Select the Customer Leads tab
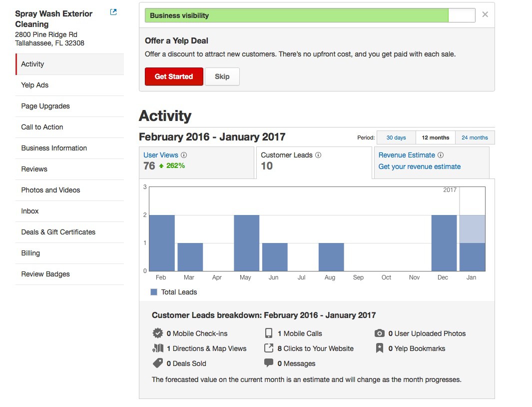Viewport: 532px width, 407px height. (x=314, y=162)
